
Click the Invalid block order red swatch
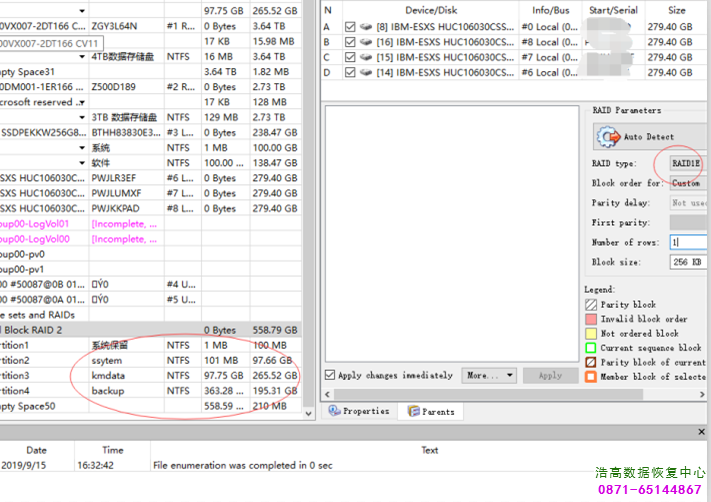(591, 319)
